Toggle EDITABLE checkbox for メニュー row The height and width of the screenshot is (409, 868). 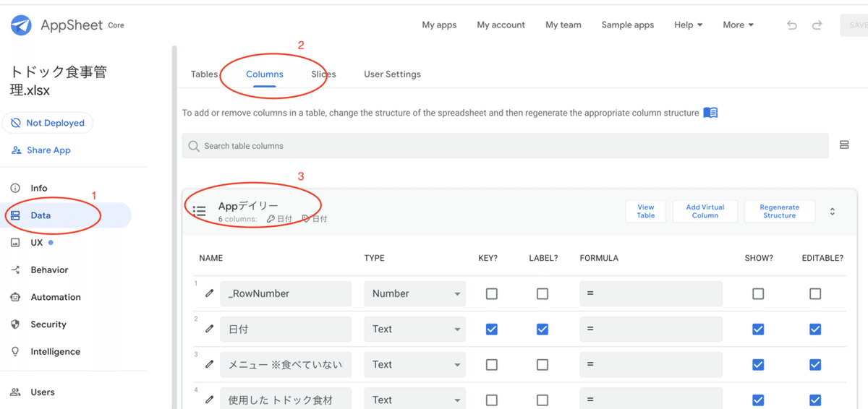[x=815, y=364]
